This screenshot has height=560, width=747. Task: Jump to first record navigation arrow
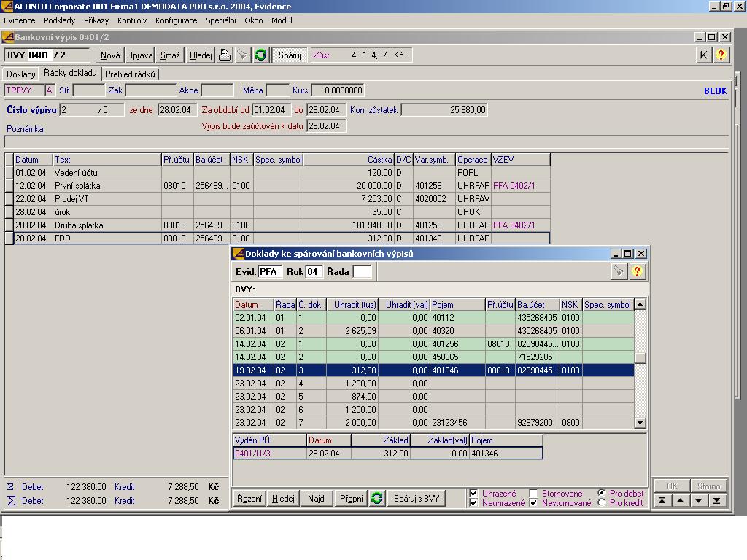point(661,500)
